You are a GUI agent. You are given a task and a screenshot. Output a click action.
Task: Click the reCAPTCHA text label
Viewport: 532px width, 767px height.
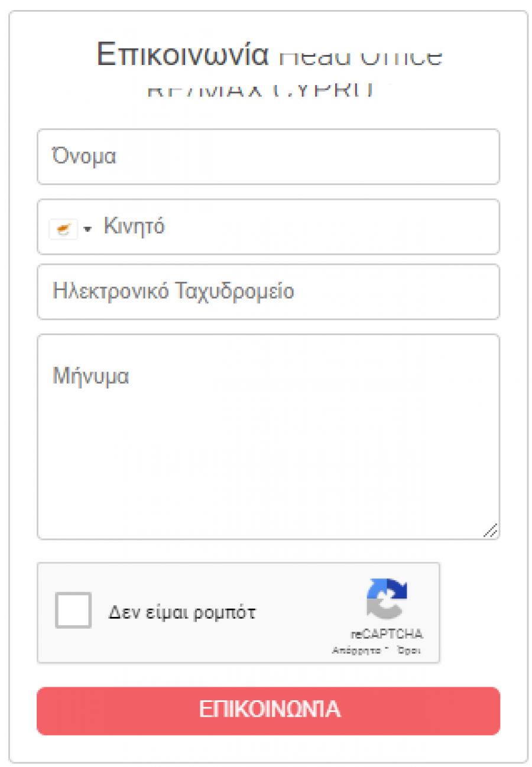pyautogui.click(x=387, y=634)
